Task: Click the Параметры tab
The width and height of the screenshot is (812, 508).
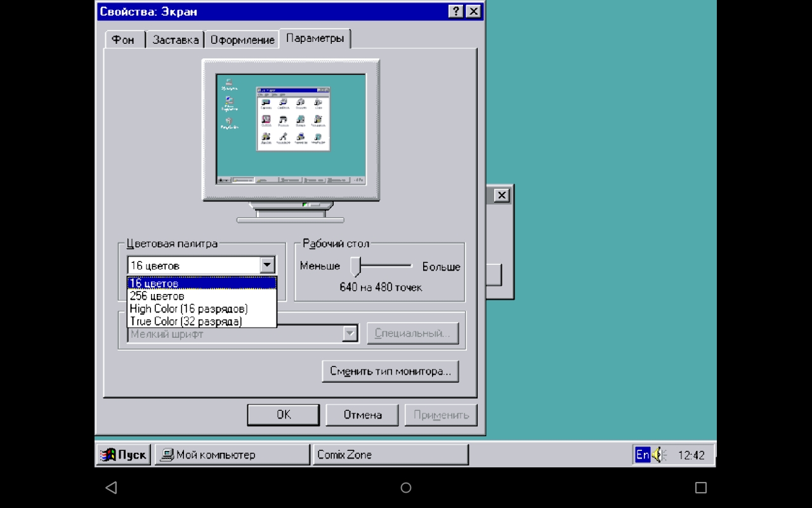Action: click(315, 38)
